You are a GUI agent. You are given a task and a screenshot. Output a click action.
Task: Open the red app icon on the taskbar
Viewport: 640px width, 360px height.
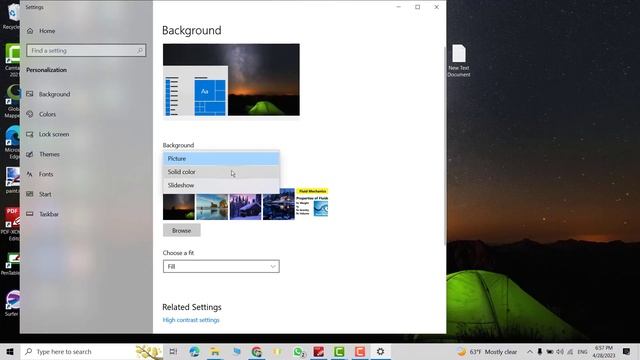(319, 351)
